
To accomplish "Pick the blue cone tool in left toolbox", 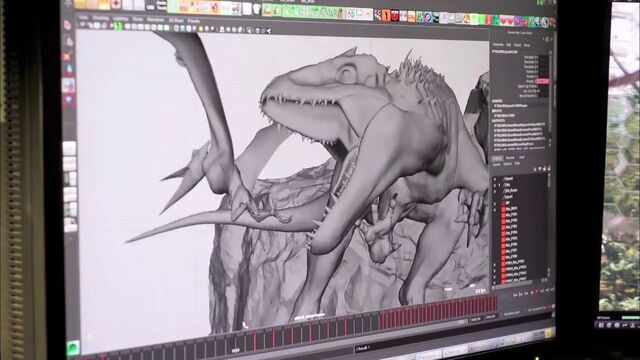I will coord(69,70).
